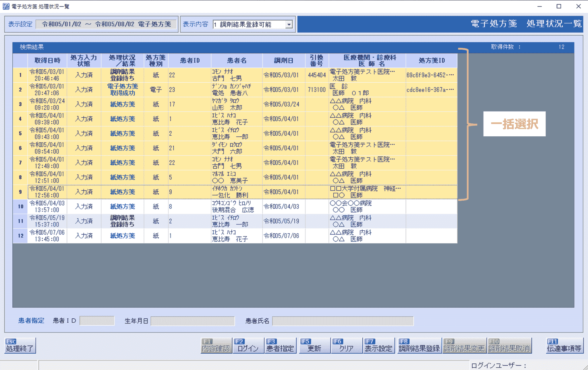Click the 患者ＩＤ input field

[97, 321]
